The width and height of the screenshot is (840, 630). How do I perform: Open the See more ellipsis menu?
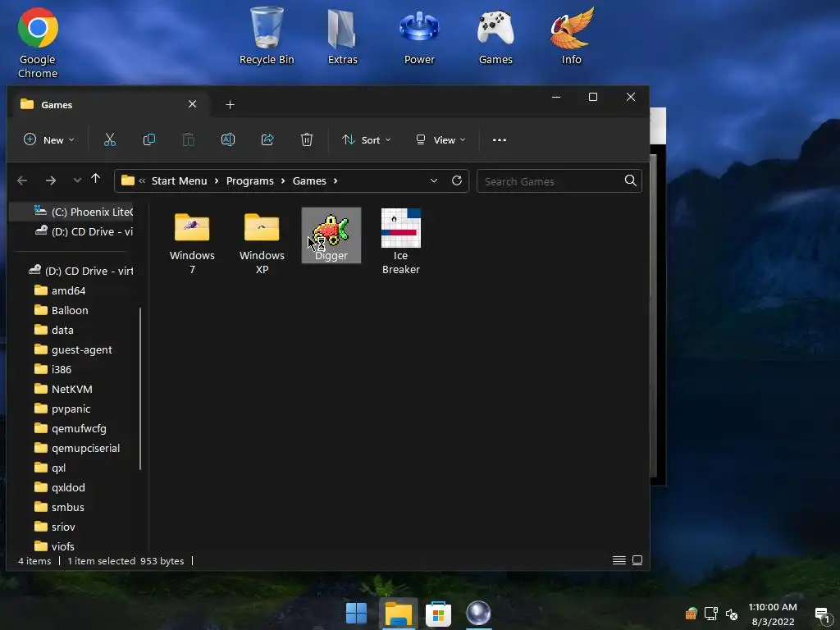point(500,139)
